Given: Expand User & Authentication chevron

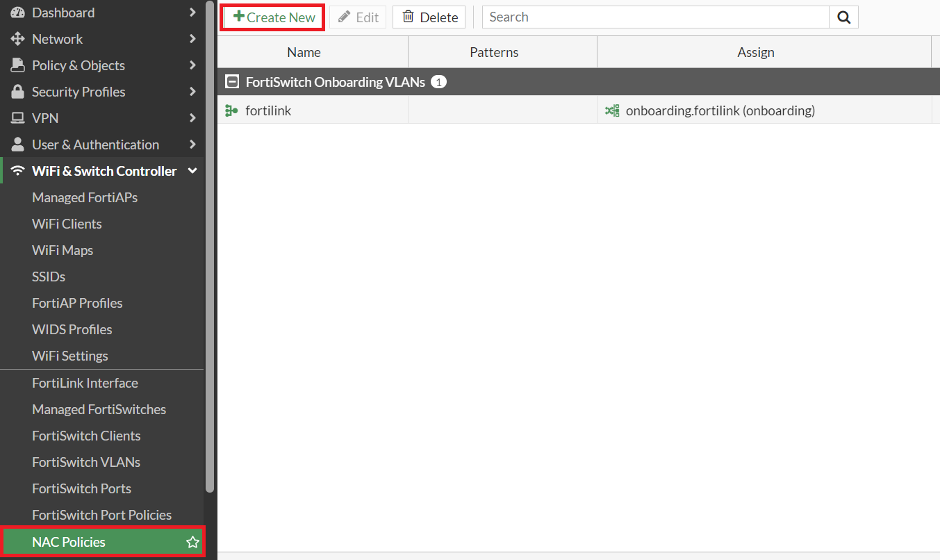Looking at the screenshot, I should click(192, 145).
